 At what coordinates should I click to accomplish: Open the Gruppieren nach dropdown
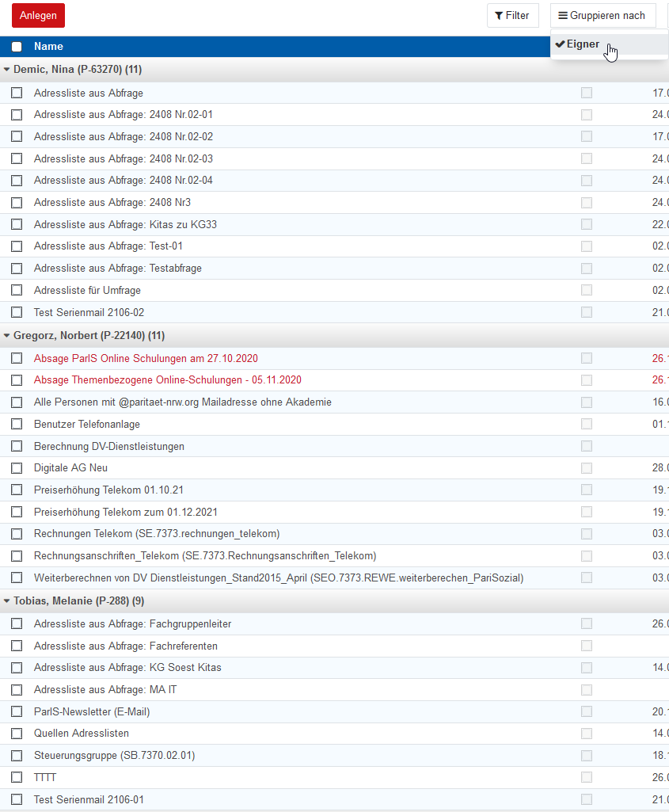(602, 16)
